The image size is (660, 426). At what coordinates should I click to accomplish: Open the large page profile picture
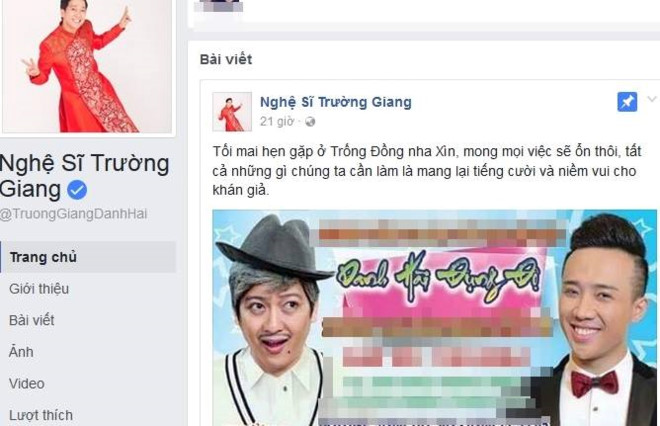point(88,66)
